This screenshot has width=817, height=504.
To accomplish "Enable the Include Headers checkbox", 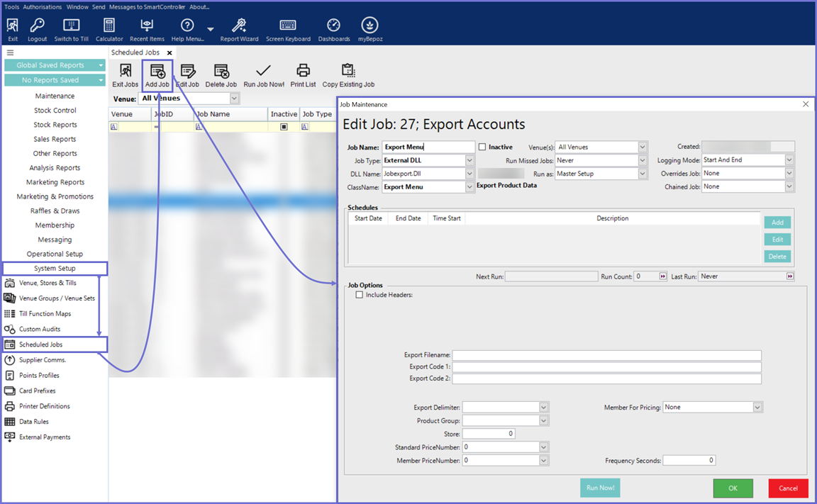I will tap(360, 295).
